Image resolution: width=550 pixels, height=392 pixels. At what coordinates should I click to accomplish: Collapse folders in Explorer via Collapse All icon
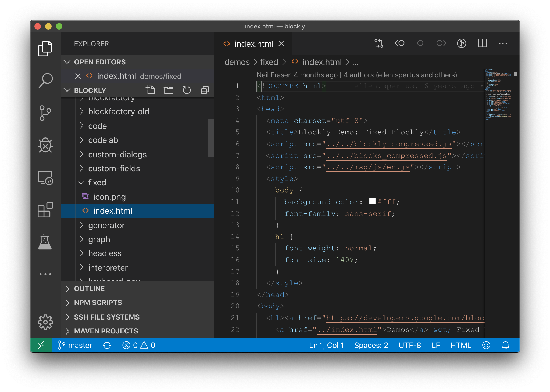pyautogui.click(x=205, y=90)
